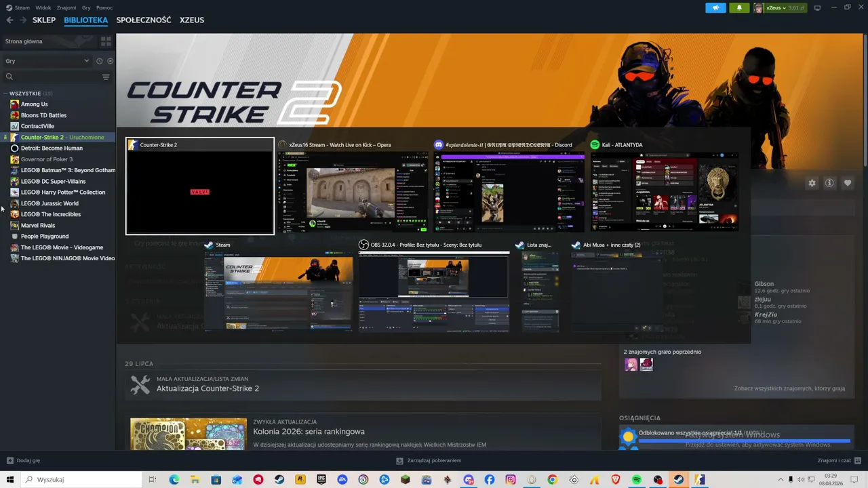Image resolution: width=868 pixels, height=488 pixels.
Task: Open Windows Start menu
Action: [10, 480]
